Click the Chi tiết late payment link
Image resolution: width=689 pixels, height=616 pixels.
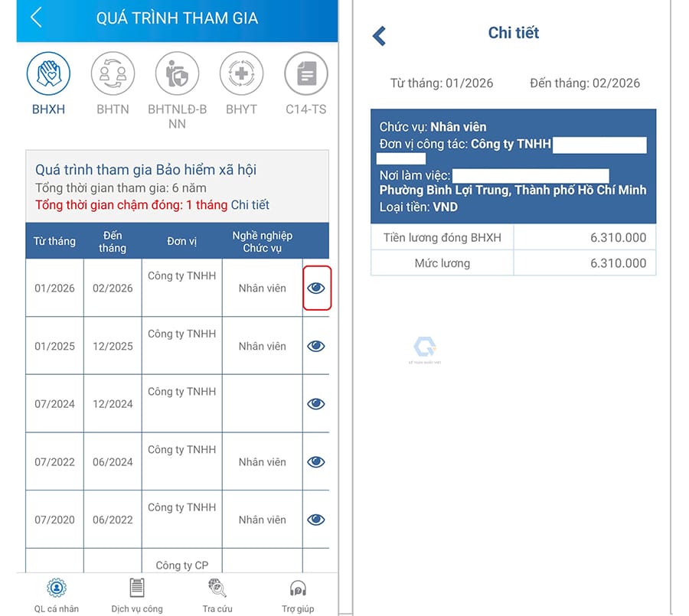[x=250, y=205]
